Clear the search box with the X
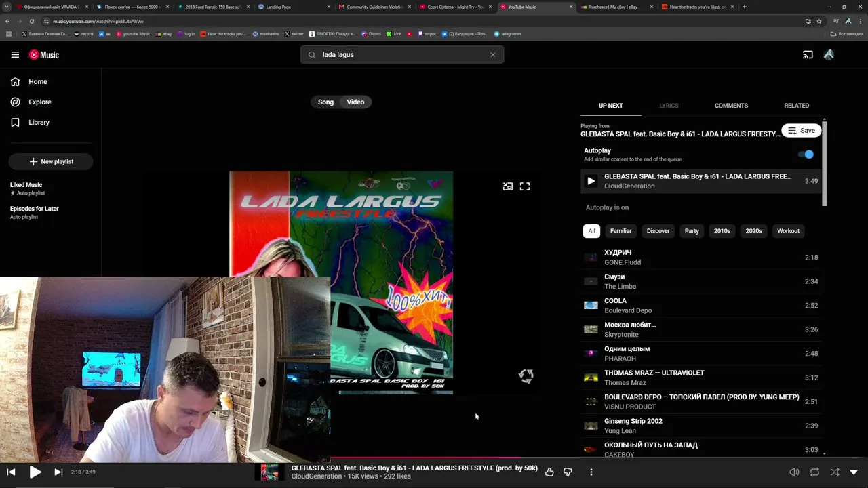868x488 pixels. pos(493,55)
